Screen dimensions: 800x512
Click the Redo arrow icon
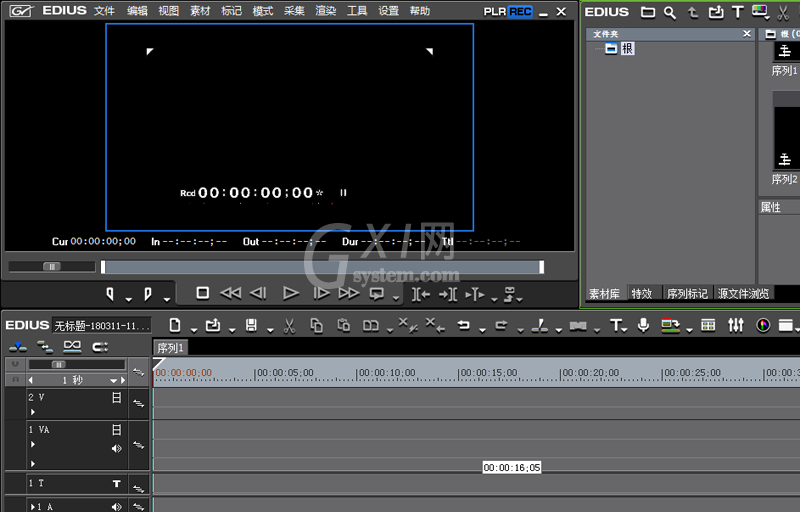point(501,325)
